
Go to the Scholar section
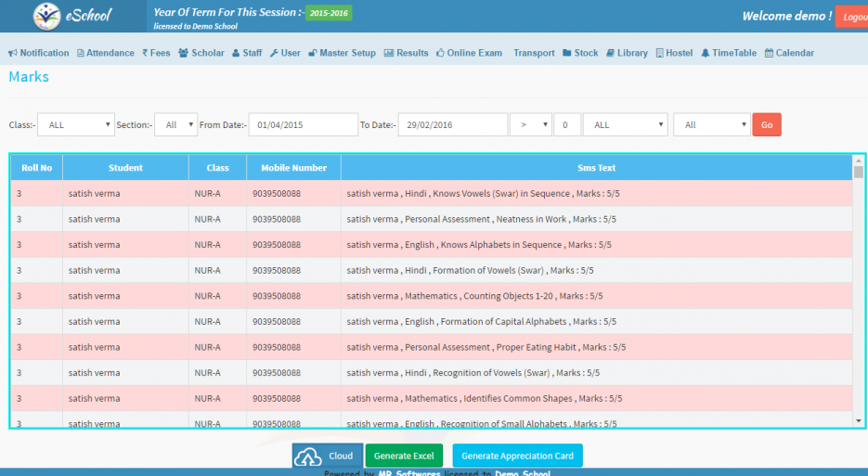201,53
